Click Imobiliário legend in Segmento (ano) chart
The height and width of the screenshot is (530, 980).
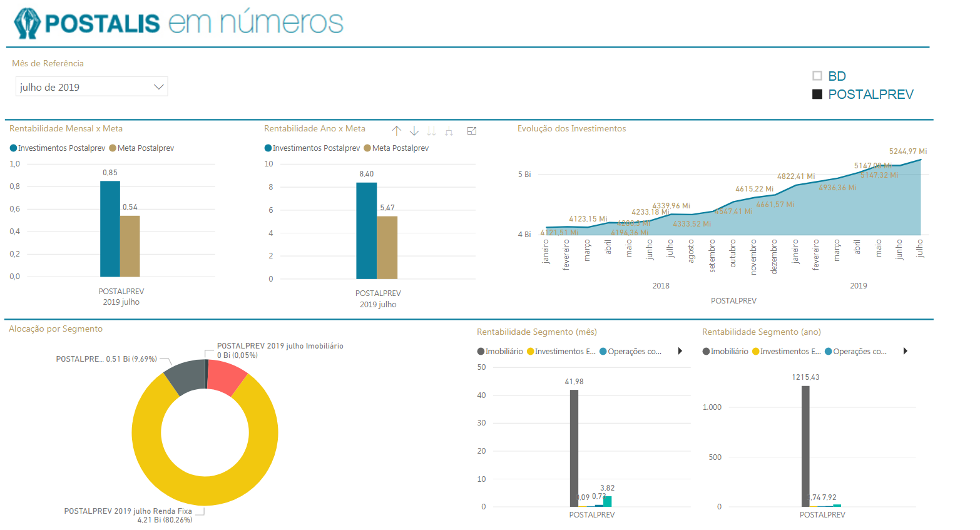[x=725, y=352]
